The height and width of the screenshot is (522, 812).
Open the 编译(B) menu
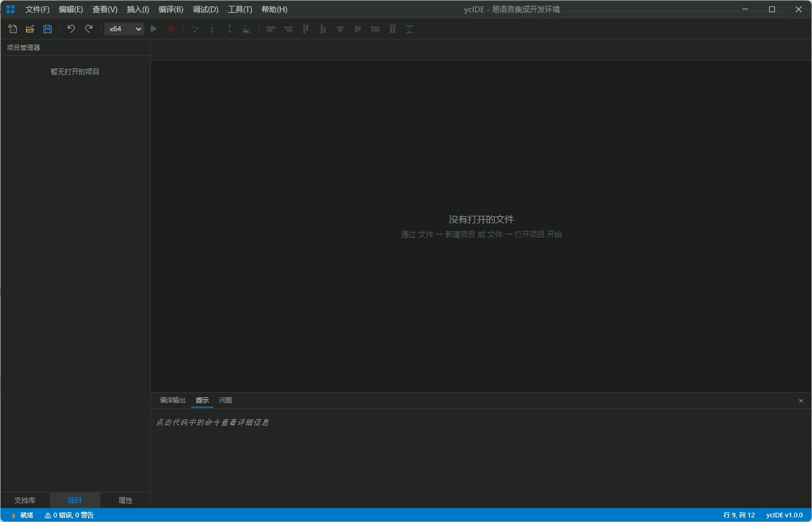[x=171, y=9]
